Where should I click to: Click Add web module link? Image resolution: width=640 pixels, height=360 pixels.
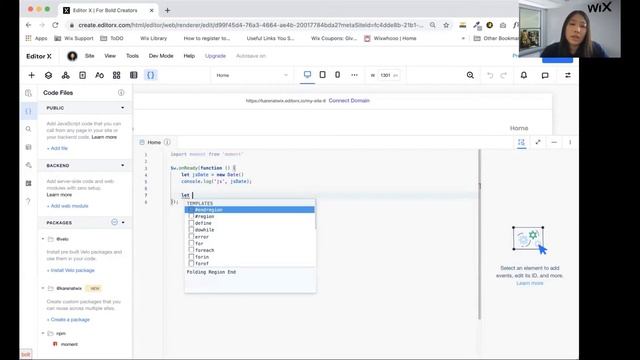coord(67,206)
